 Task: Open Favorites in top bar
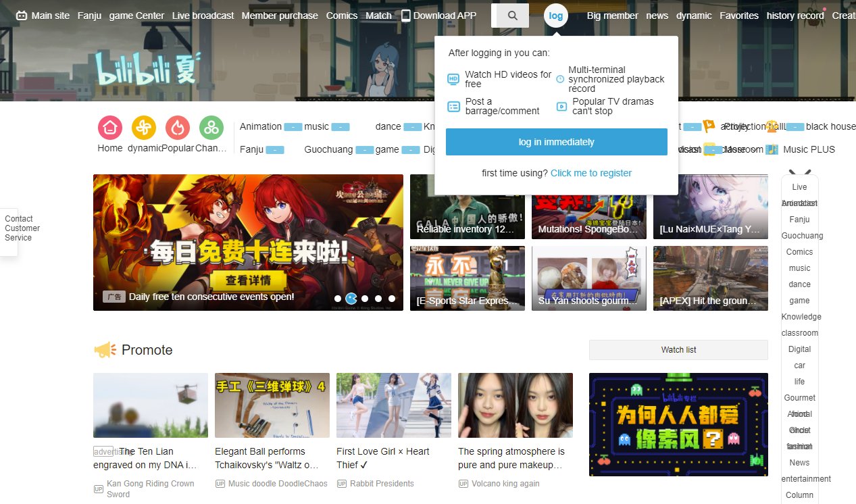739,16
